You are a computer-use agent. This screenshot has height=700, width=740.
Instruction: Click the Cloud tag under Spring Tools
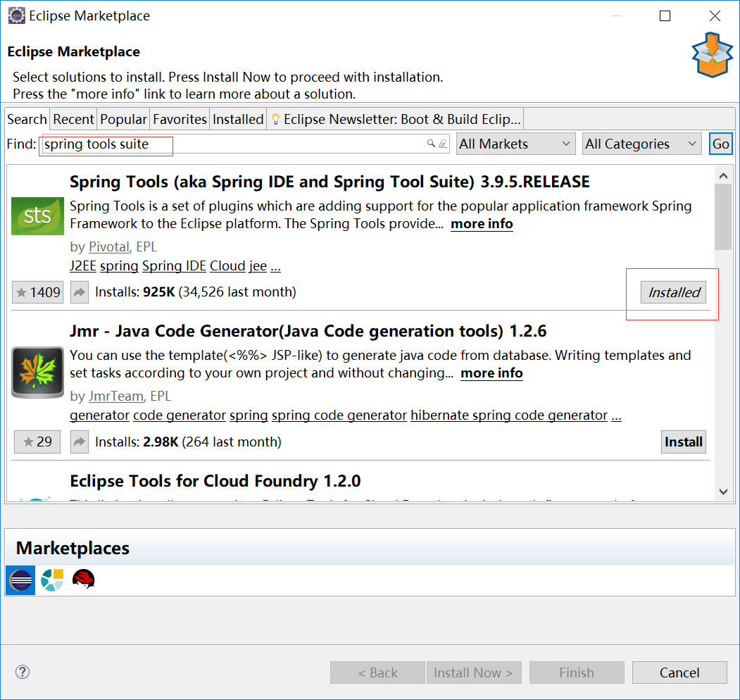pyautogui.click(x=227, y=265)
